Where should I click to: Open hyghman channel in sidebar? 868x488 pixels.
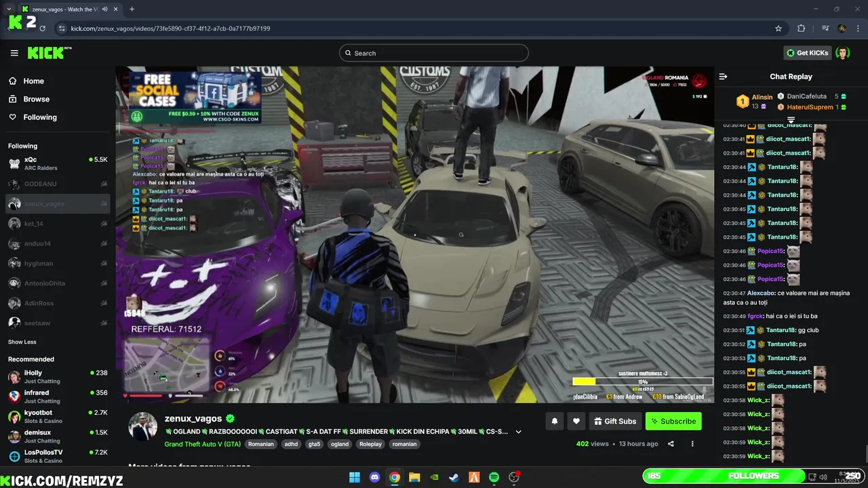(58, 263)
